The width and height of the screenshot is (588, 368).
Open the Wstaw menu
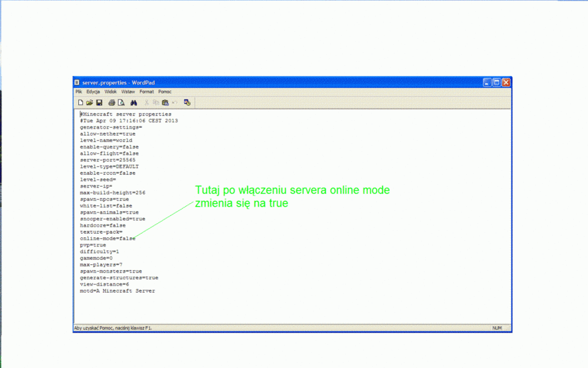[x=128, y=92]
